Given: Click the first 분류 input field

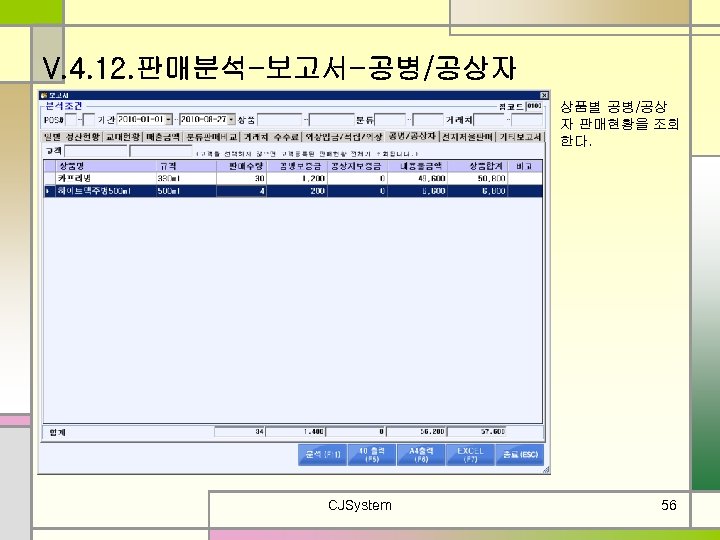Looking at the screenshot, I should click(x=390, y=120).
